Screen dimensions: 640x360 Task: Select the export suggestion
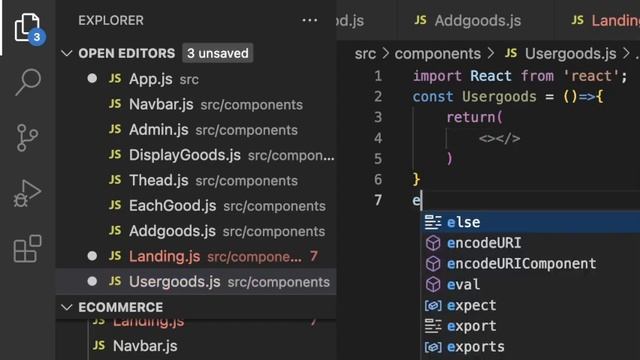pos(530,326)
